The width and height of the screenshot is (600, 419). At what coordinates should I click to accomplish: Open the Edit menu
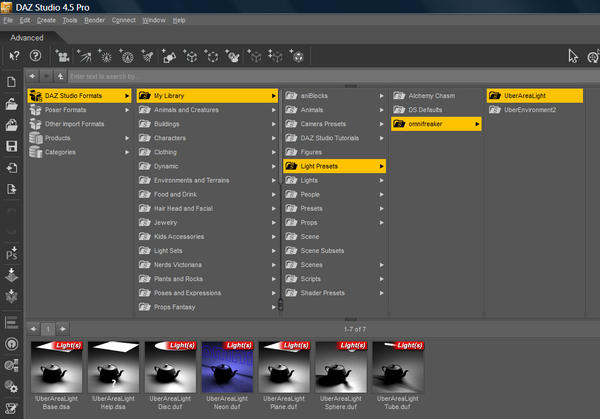(x=24, y=20)
